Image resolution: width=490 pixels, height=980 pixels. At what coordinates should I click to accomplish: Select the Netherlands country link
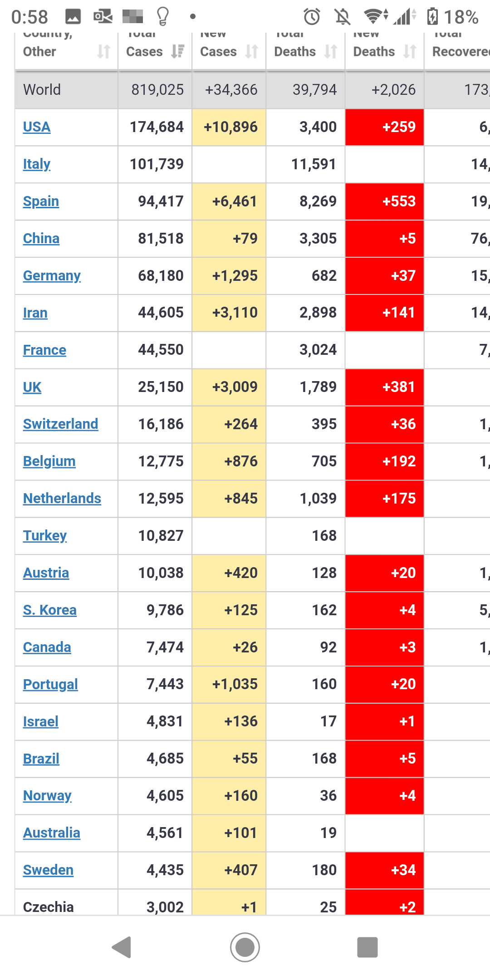click(62, 499)
